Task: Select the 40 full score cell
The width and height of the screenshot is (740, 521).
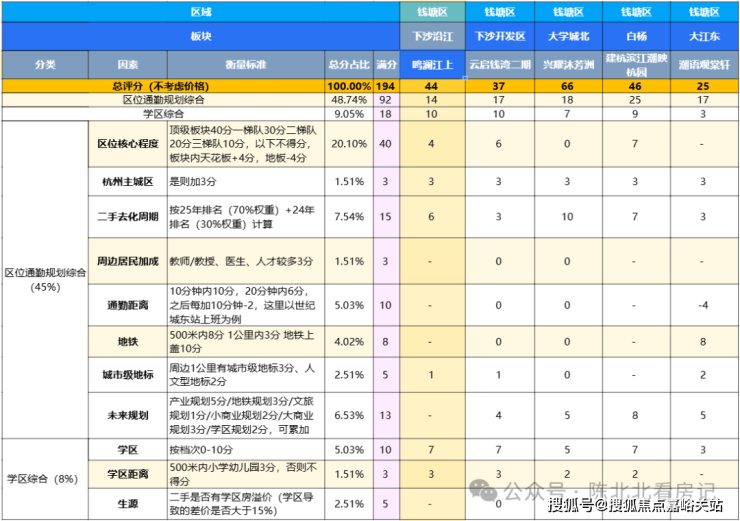Action: point(386,144)
